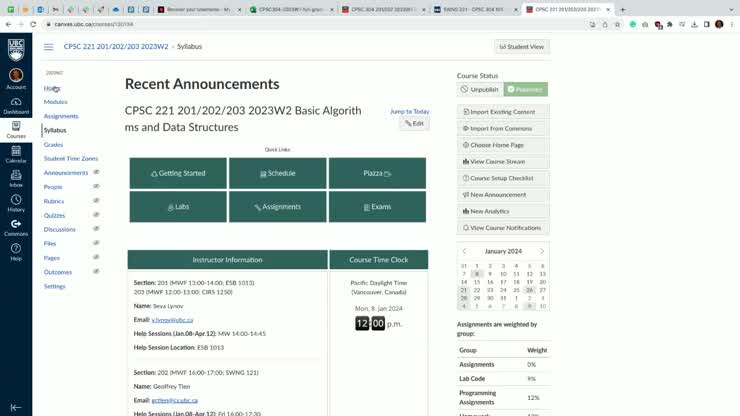The image size is (740, 416).
Task: Open History in the global sidebar
Action: coord(16,203)
